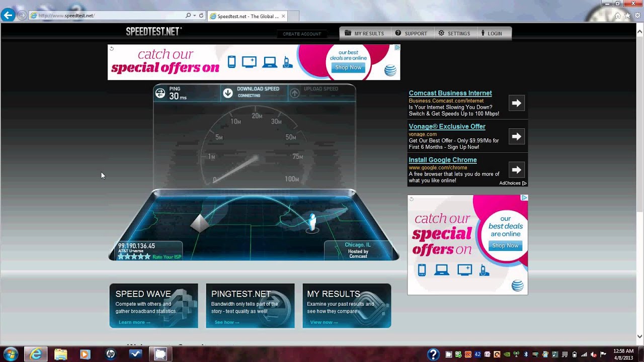Open the Support navigation item

[x=411, y=33]
